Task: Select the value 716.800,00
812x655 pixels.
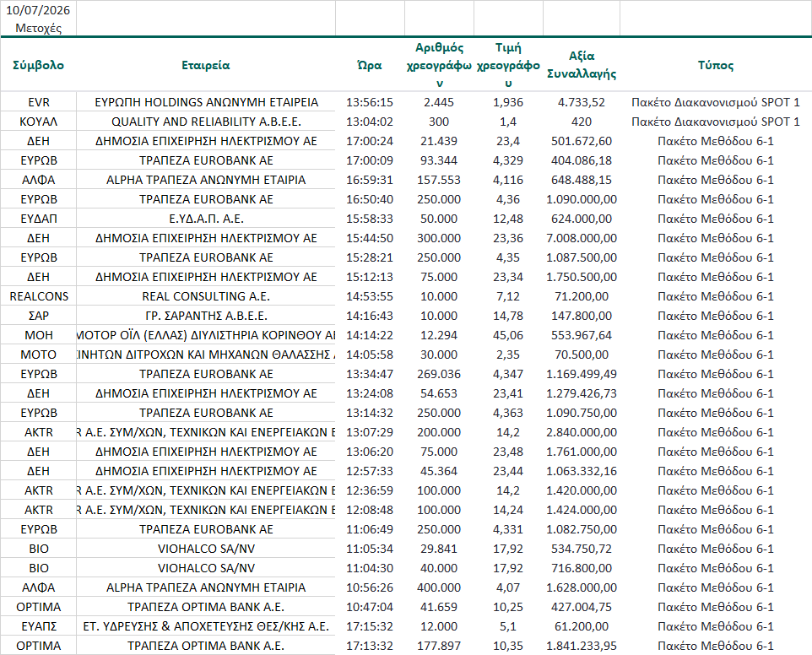Action: (582, 569)
